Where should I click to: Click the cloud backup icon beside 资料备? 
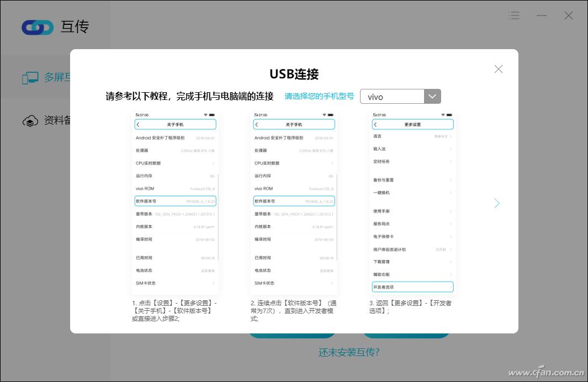(x=30, y=120)
